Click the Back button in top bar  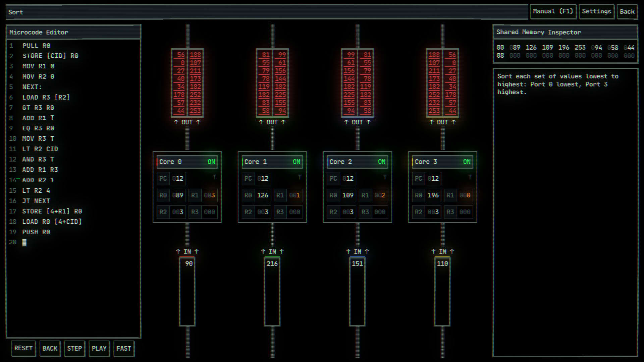(x=627, y=11)
